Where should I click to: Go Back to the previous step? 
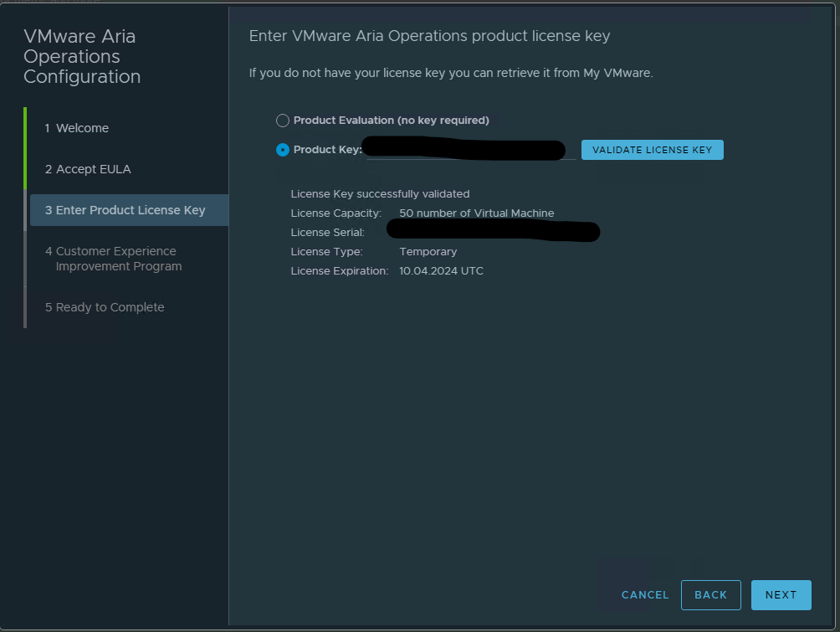(x=710, y=594)
